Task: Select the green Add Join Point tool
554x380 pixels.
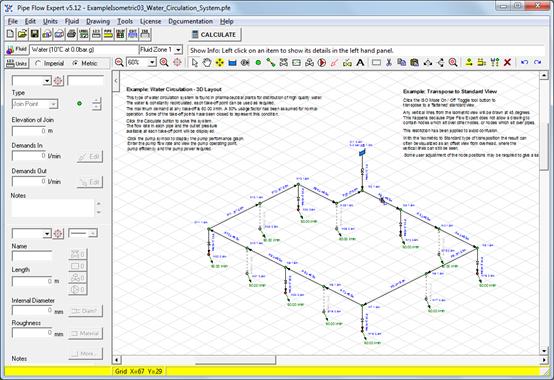Action: tap(258, 63)
